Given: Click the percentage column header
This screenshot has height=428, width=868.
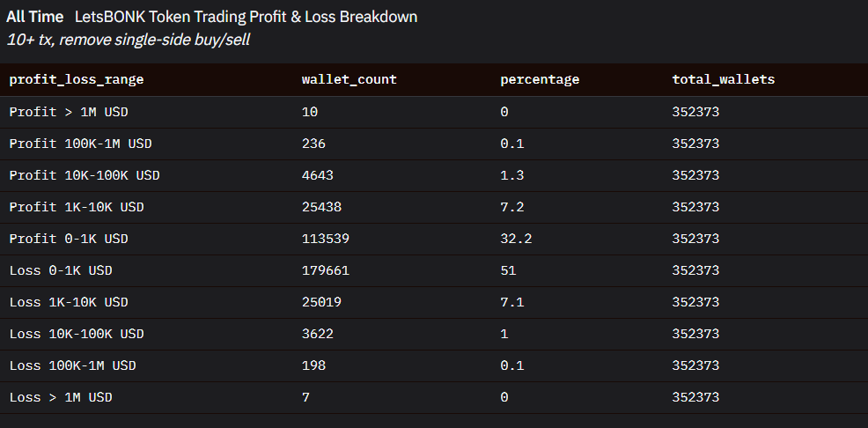Looking at the screenshot, I should (x=539, y=79).
